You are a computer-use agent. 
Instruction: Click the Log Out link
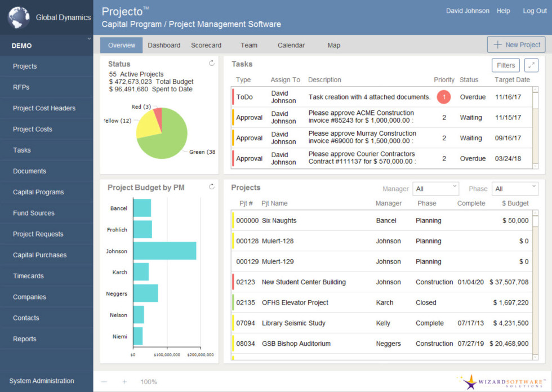(535, 11)
